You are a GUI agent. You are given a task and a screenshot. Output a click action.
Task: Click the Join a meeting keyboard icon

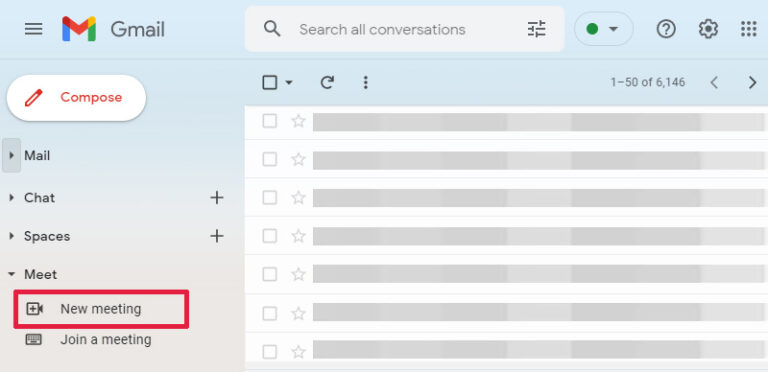[34, 339]
